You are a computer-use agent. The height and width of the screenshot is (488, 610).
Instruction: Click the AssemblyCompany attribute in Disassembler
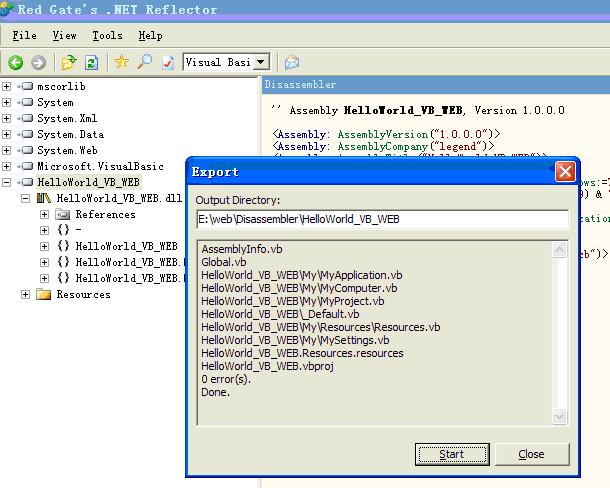(383, 146)
